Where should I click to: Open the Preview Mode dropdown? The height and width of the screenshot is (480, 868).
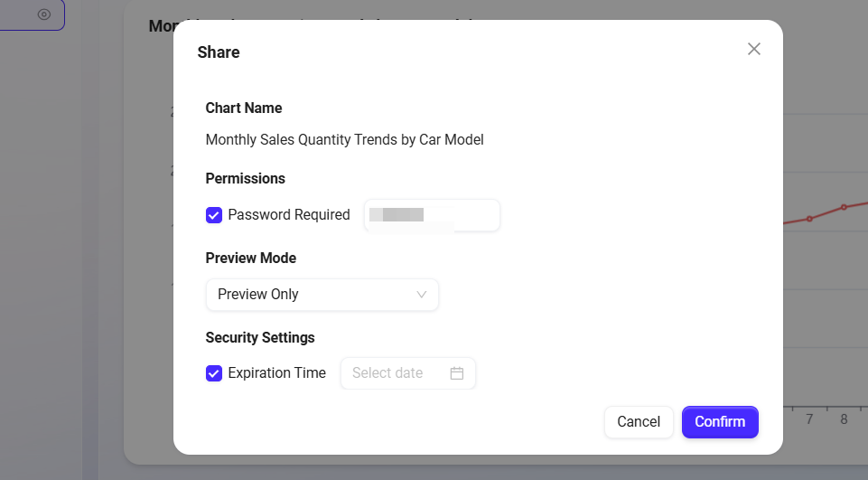tap(322, 295)
